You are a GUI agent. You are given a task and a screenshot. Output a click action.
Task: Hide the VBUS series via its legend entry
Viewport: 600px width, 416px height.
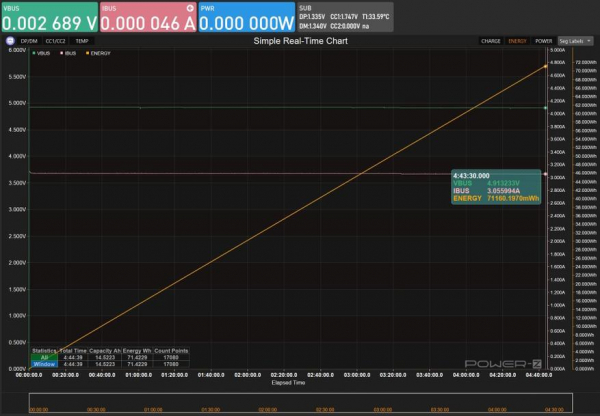[x=41, y=53]
